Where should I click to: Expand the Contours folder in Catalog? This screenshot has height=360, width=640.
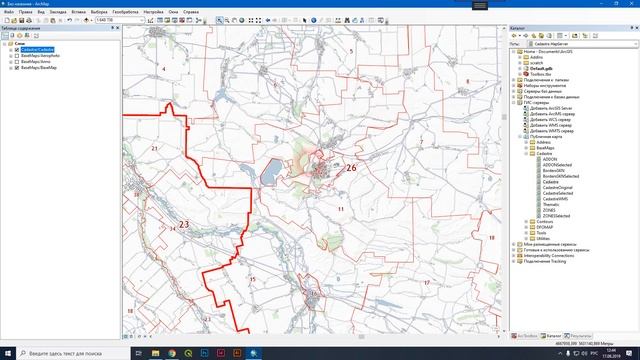pos(527,222)
